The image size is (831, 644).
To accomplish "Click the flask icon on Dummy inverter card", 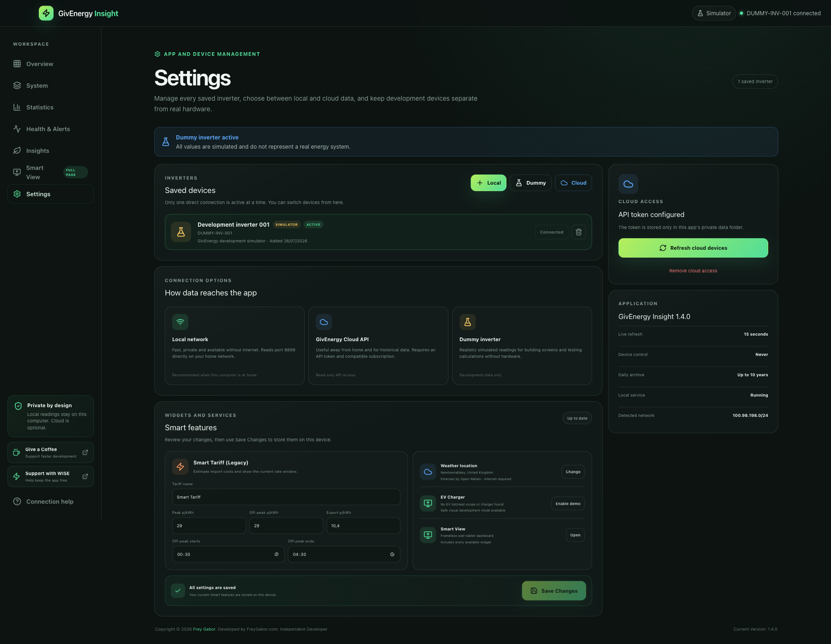I will (467, 322).
